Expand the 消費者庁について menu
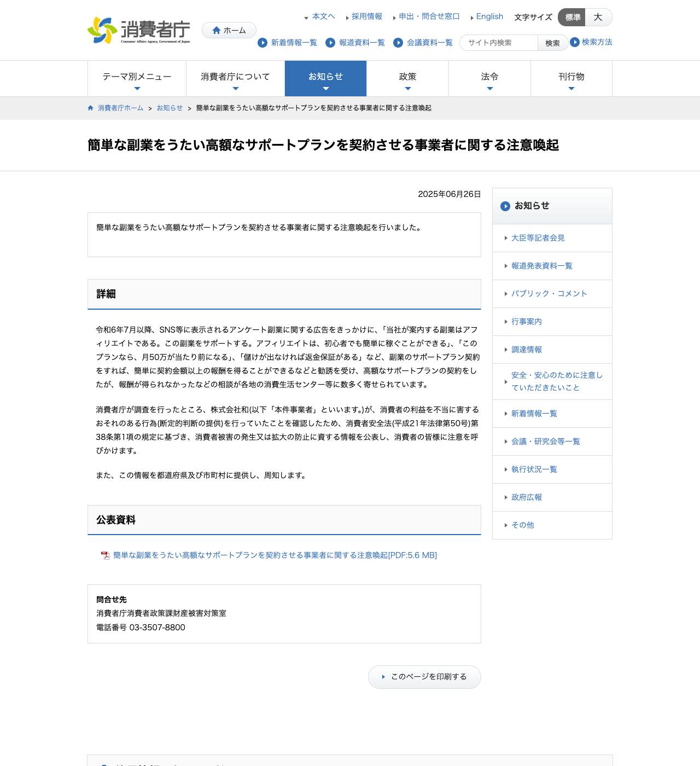700x766 pixels. [235, 79]
